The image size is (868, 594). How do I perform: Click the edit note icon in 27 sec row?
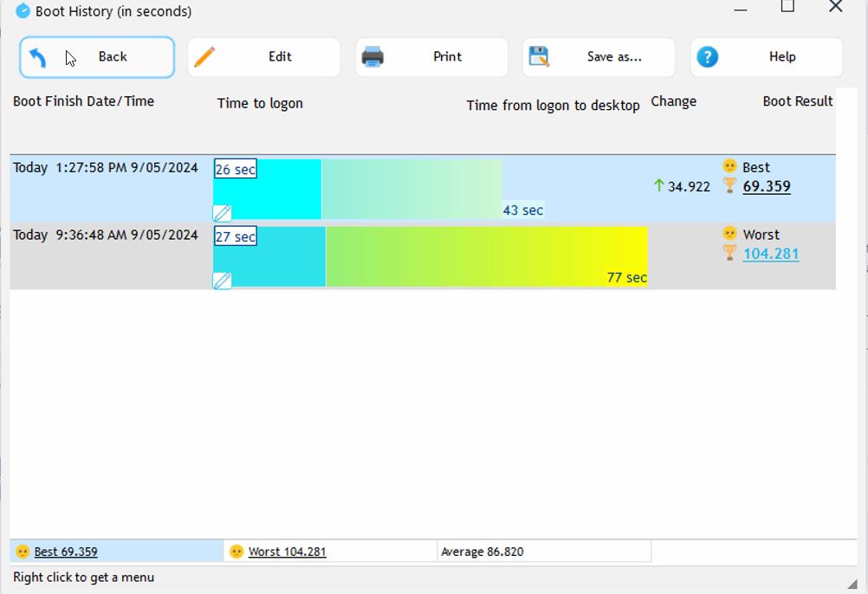222,281
